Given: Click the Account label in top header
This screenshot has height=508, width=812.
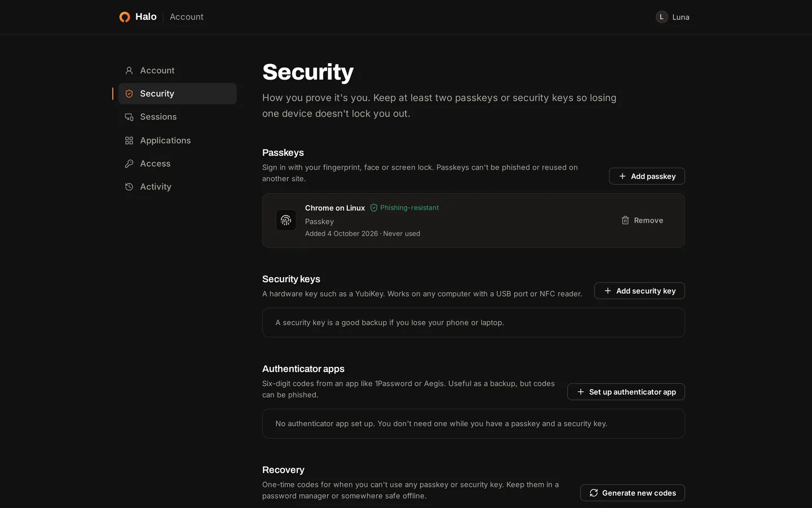Looking at the screenshot, I should (187, 17).
